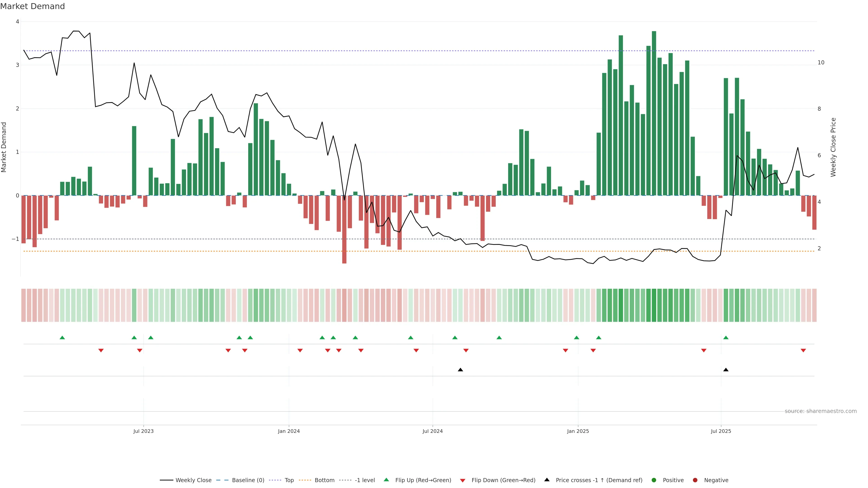
Task: Click the Jan 2025 axis label
Action: click(578, 431)
